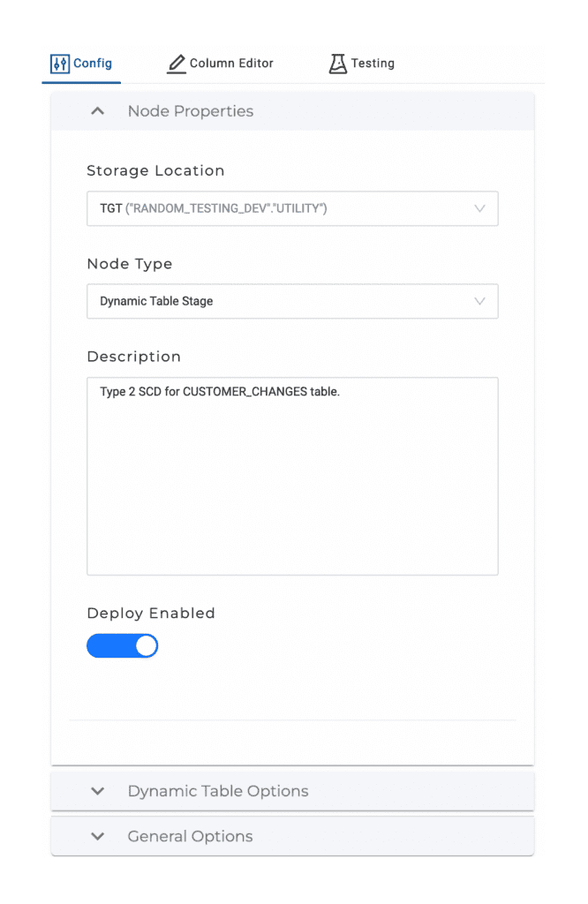
Task: Switch to the Testing tab
Action: click(361, 64)
